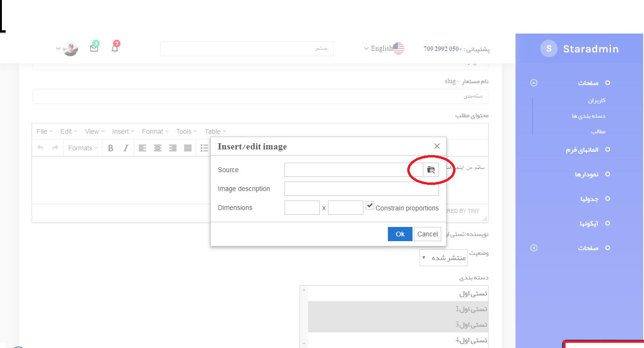This screenshot has height=348, width=644.
Task: Open the View editor menu
Action: [x=94, y=131]
